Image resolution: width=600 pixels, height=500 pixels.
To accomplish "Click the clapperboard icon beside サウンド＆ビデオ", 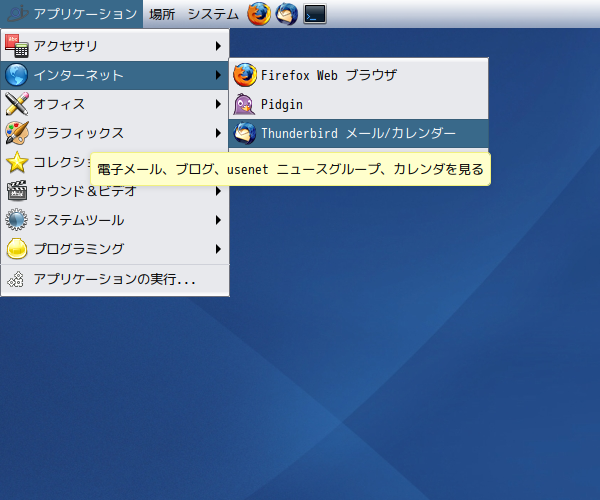I will click(x=16, y=191).
